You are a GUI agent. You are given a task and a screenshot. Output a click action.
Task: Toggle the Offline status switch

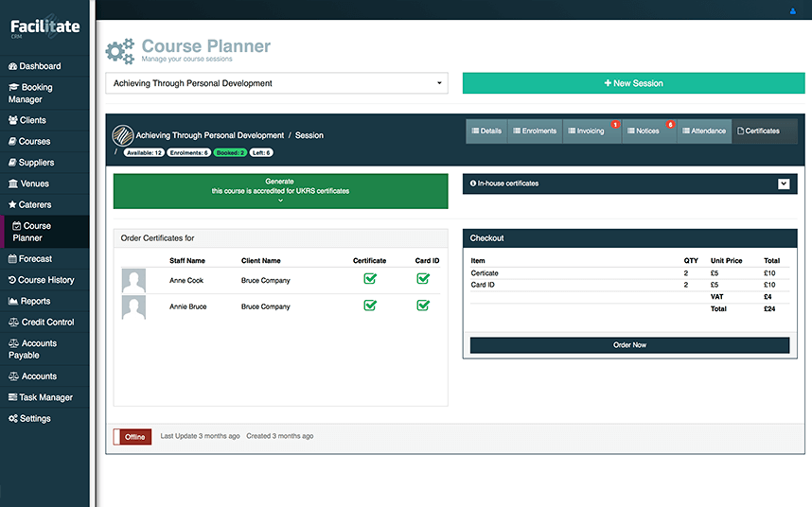coord(132,436)
